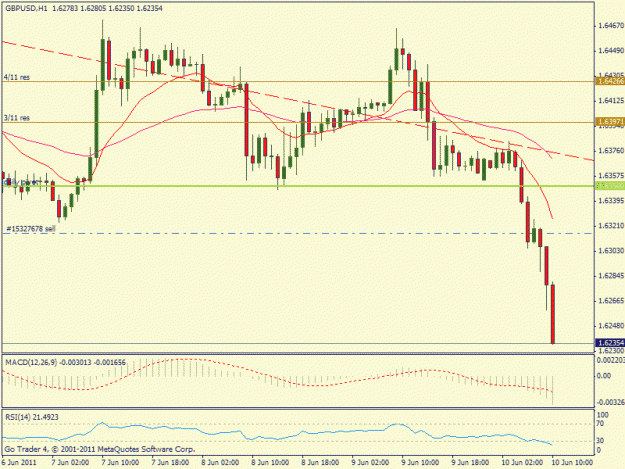Click the '9 Jun 18:00' time axis label
Viewport: 625px width, 469px height.
click(470, 463)
